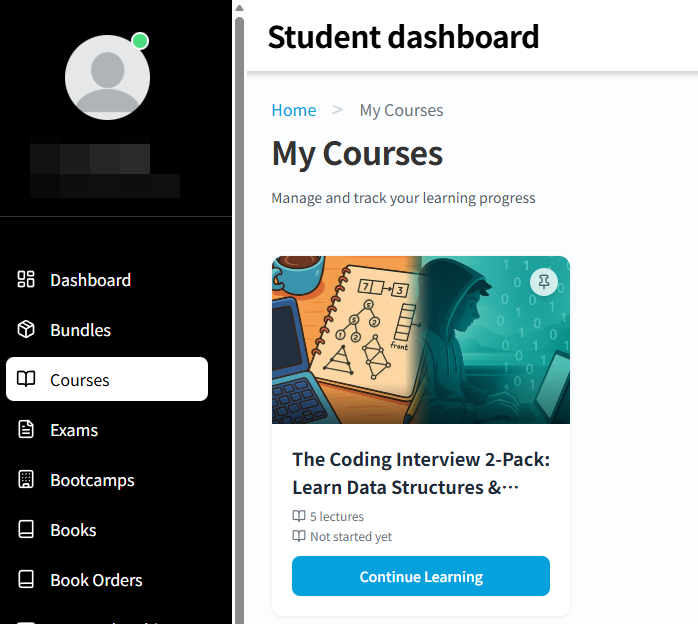This screenshot has height=624, width=698.
Task: Click the green online status dot
Action: point(140,41)
